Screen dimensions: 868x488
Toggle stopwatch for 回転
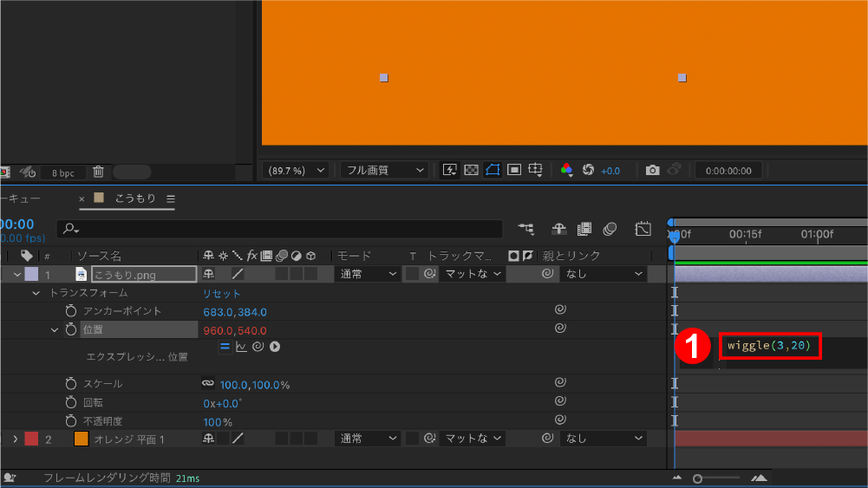70,402
